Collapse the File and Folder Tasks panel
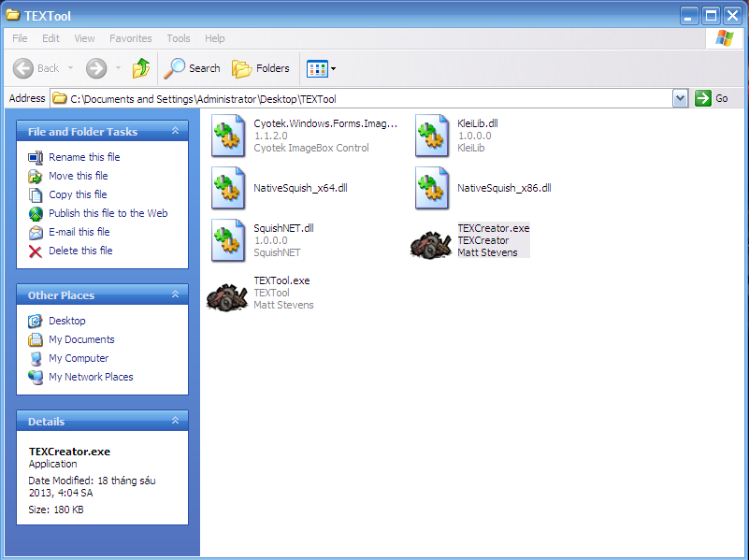Screen dimensions: 749x560 pos(175,132)
